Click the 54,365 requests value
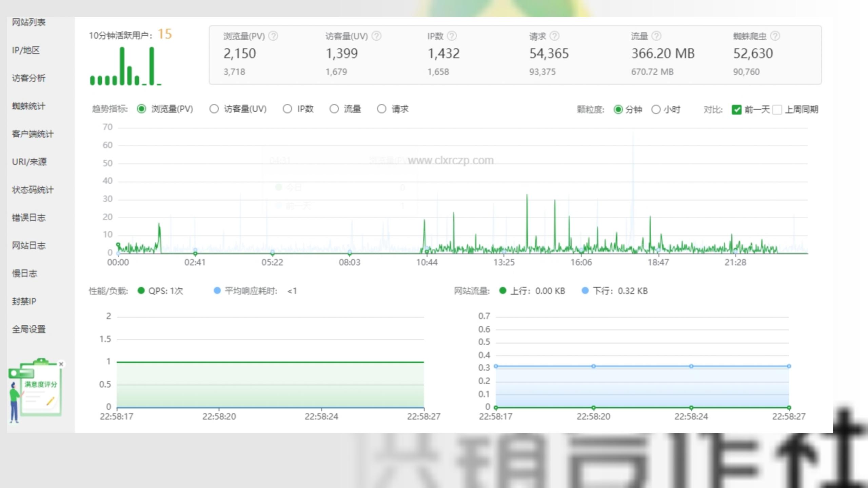Image resolution: width=868 pixels, height=488 pixels. 549,54
